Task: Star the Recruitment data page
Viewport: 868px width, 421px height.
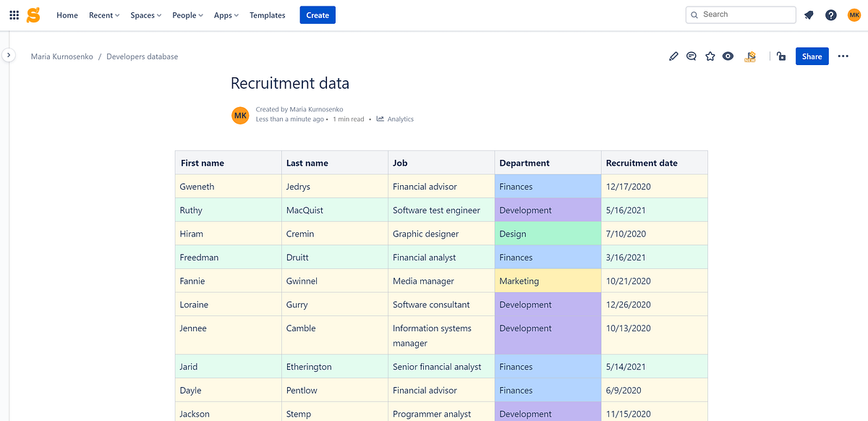Action: pos(710,56)
